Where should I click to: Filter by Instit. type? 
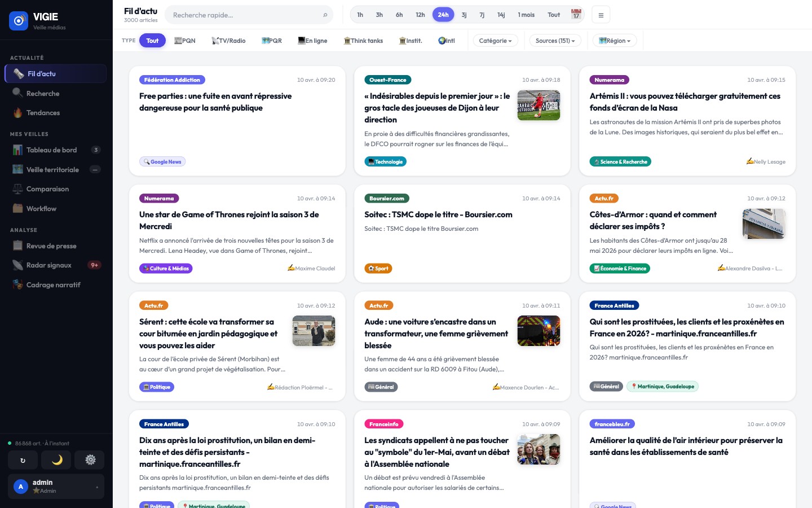[411, 41]
